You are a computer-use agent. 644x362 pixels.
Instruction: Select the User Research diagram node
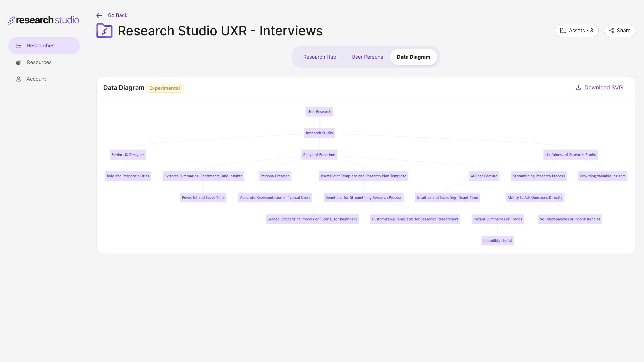pos(319,112)
